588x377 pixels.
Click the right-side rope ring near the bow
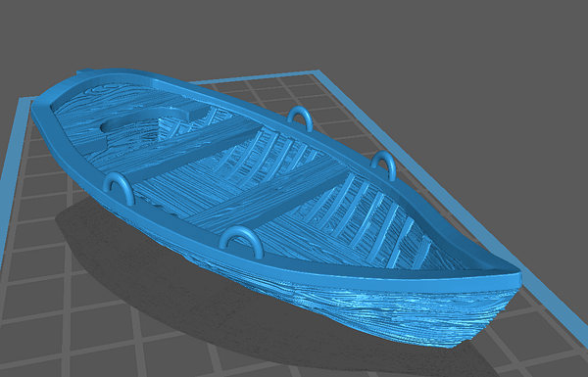(x=383, y=165)
